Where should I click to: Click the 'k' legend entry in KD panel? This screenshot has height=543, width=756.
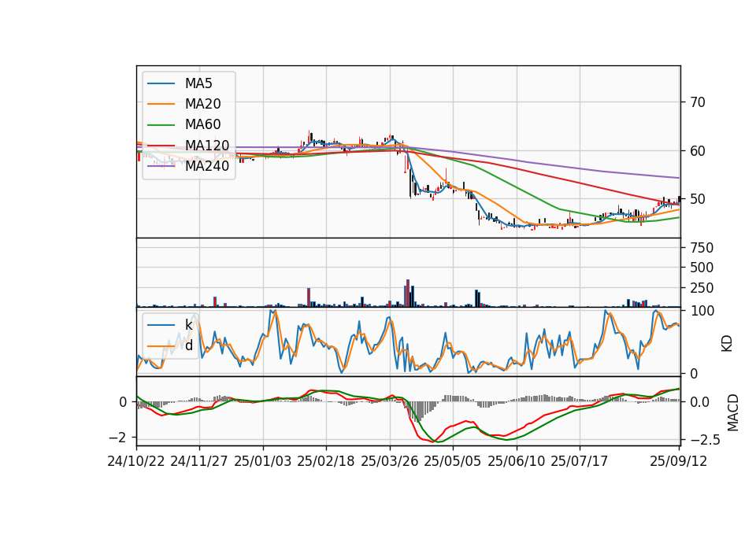click(188, 324)
